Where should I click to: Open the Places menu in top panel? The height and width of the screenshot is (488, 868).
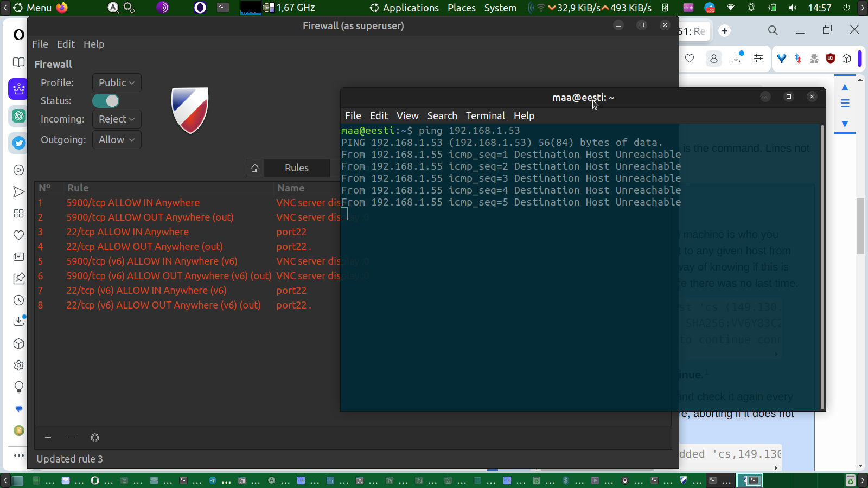461,8
